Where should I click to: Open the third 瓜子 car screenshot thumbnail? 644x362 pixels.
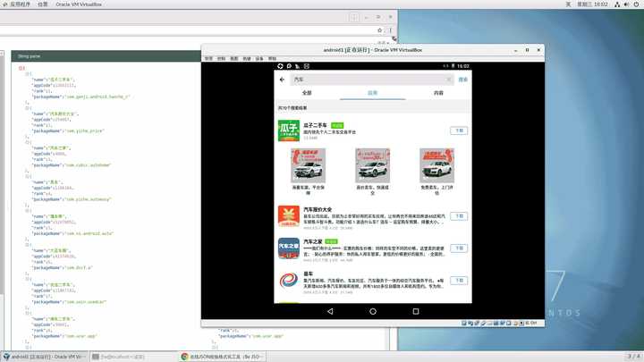point(437,166)
